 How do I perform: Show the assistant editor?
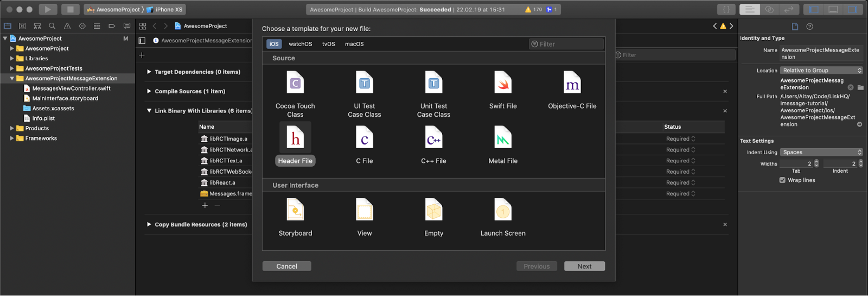pyautogui.click(x=769, y=9)
